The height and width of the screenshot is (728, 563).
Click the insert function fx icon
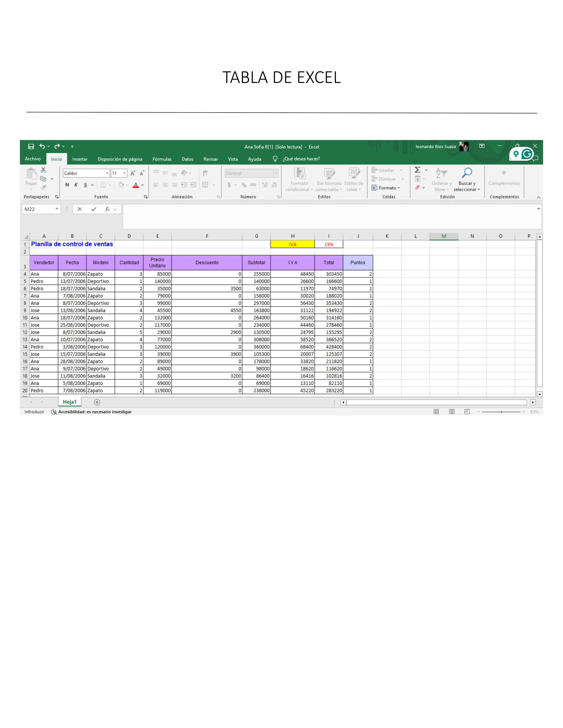pos(107,209)
